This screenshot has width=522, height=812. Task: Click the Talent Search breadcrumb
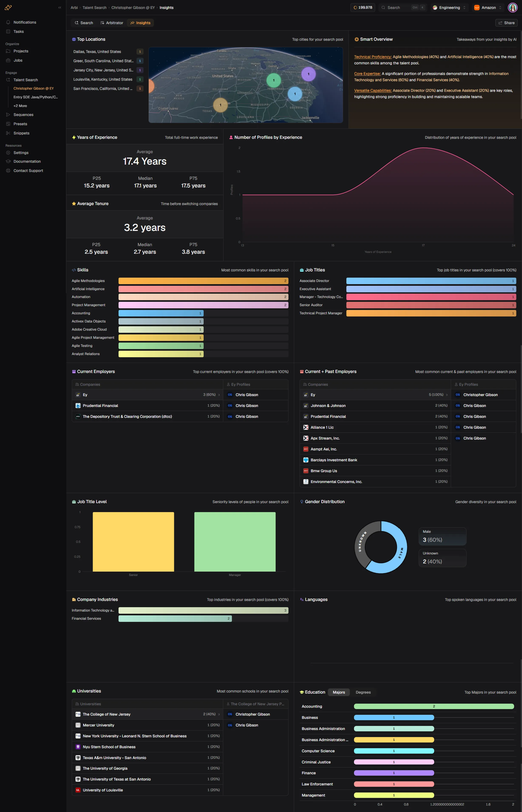tap(94, 7)
